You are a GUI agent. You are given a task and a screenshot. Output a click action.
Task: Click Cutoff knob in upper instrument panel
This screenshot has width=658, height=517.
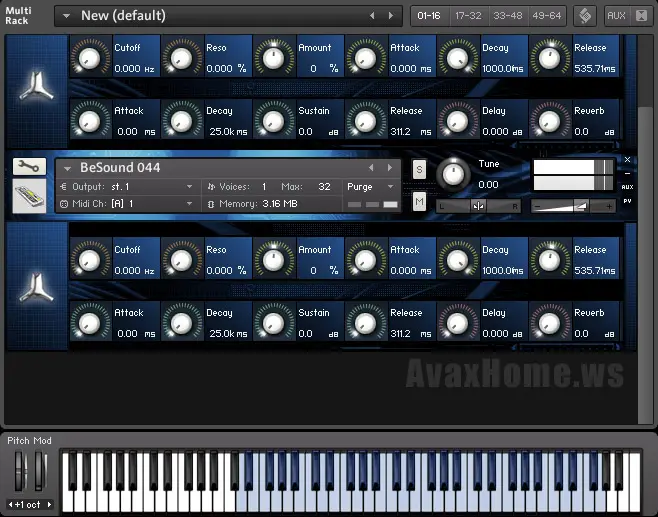90,58
